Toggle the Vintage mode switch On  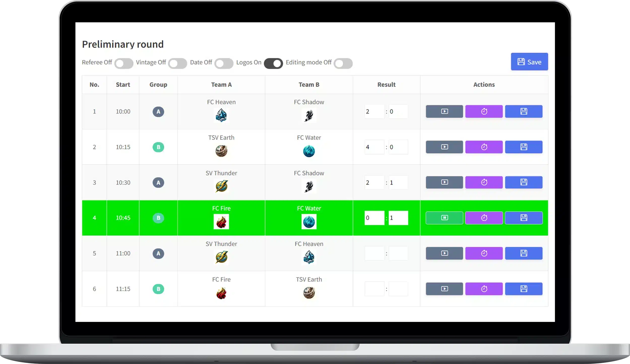(x=177, y=62)
